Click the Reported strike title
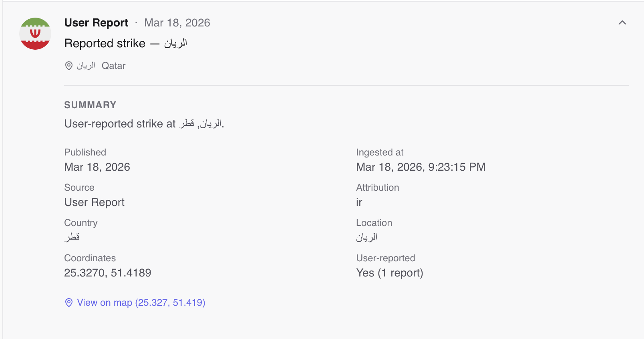Image resolution: width=644 pixels, height=339 pixels. pos(125,43)
